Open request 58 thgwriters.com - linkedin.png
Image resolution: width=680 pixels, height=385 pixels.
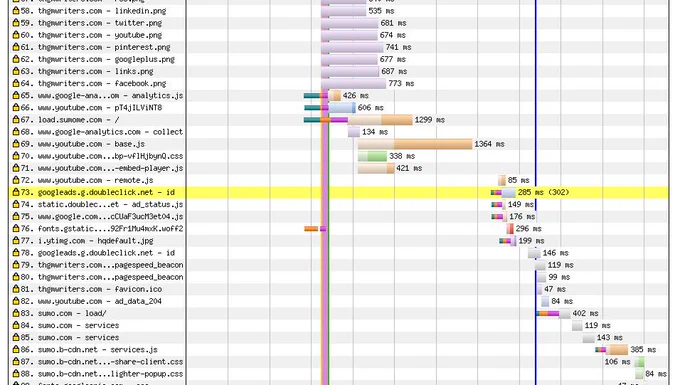coord(93,11)
